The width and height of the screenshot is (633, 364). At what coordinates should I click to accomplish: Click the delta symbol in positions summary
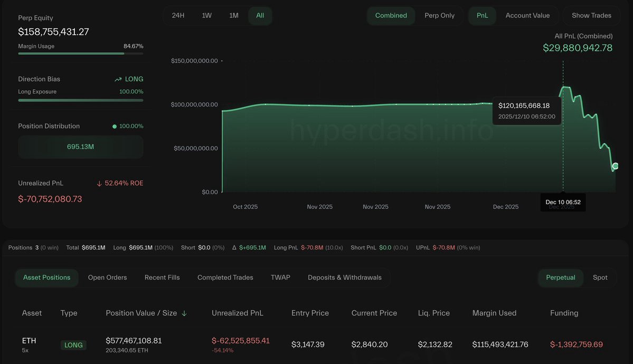(x=234, y=248)
